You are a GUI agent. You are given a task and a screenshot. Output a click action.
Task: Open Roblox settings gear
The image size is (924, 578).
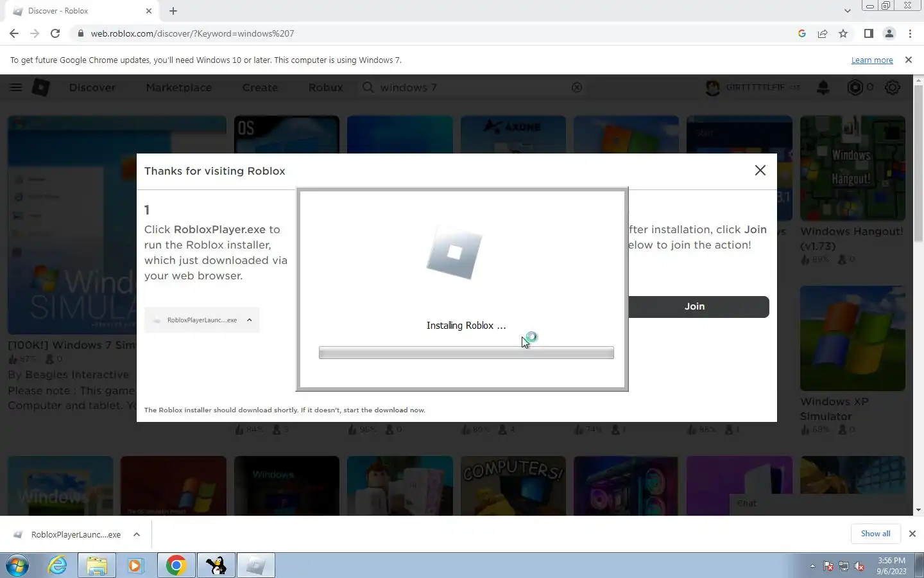pos(893,87)
